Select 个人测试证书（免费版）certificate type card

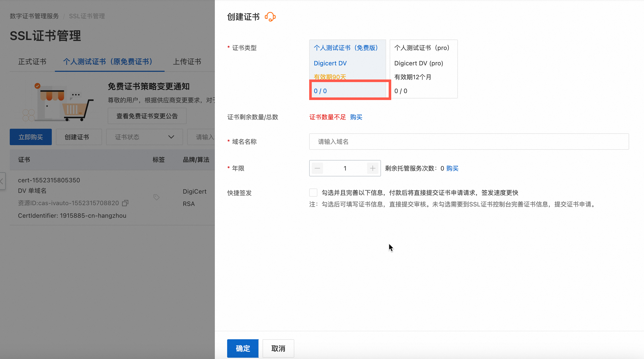click(347, 69)
